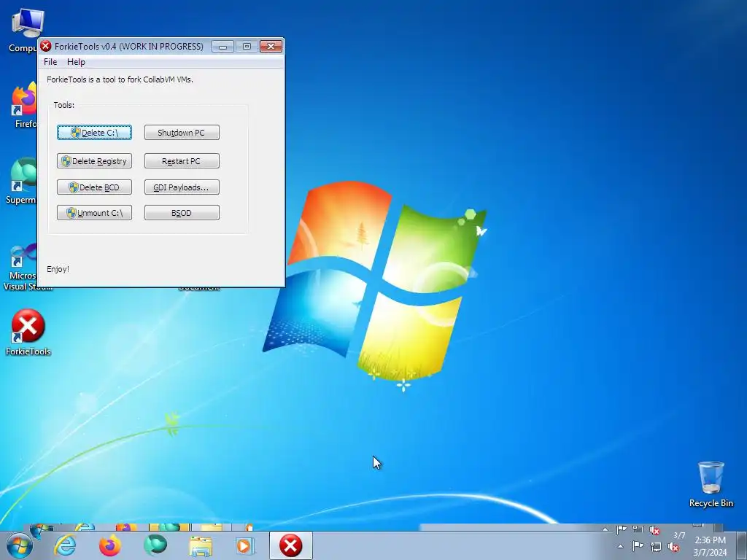Click the Show desktop strip
The width and height of the screenshot is (747, 560).
click(x=741, y=546)
